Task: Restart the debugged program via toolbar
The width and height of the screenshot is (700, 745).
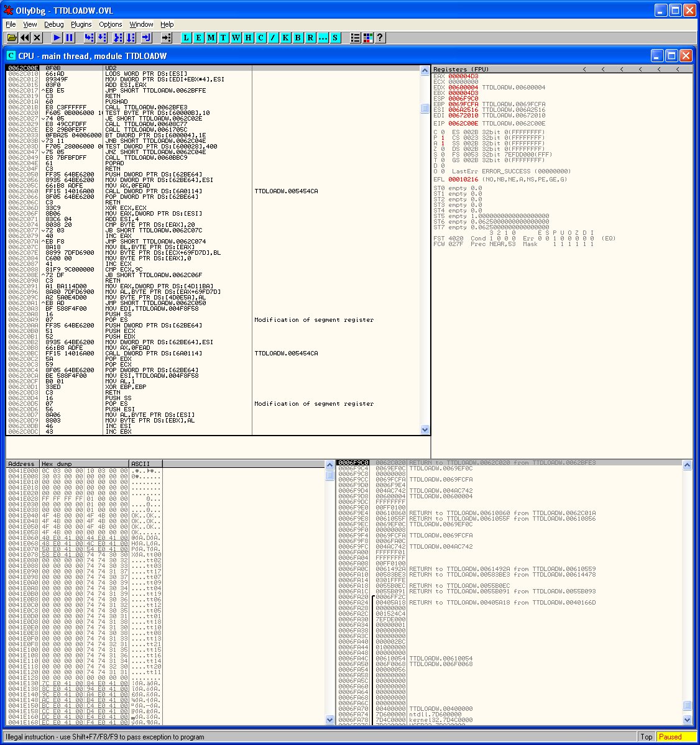Action: tap(25, 37)
